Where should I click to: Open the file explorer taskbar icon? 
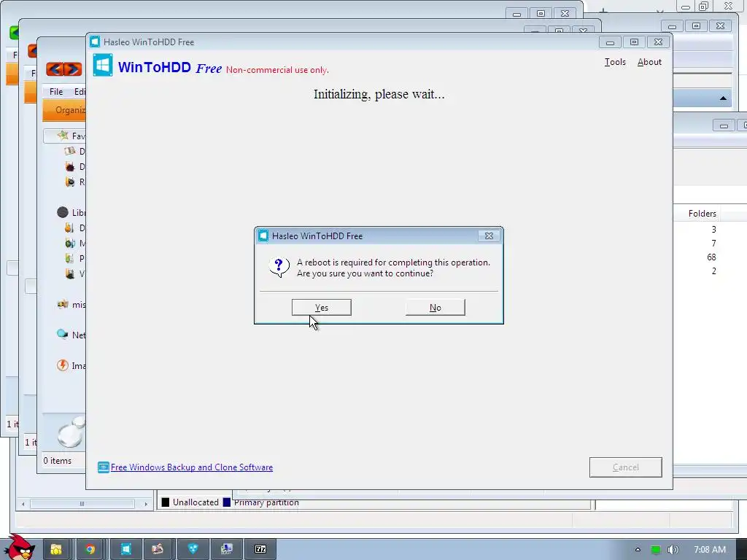(57, 549)
